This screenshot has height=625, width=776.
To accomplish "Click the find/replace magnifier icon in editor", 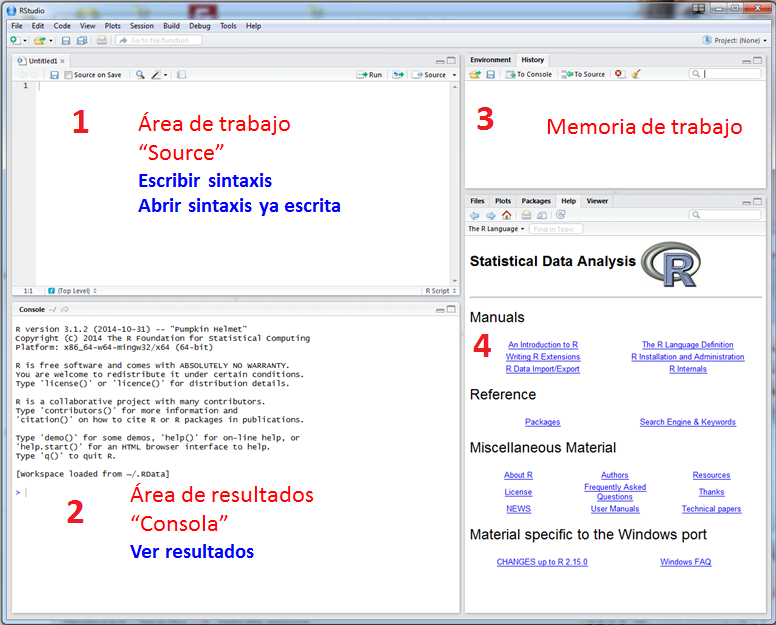I will pyautogui.click(x=140, y=75).
